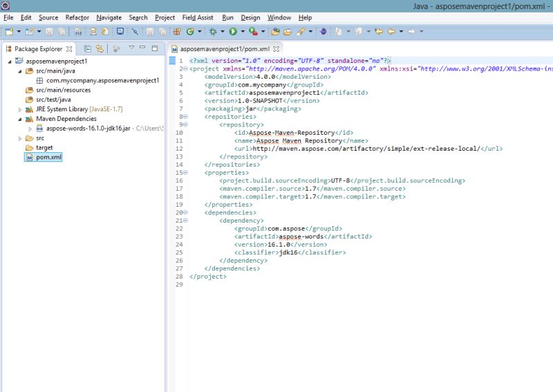Click the Debug bug toolbar icon
This screenshot has width=553, height=392.
click(213, 31)
